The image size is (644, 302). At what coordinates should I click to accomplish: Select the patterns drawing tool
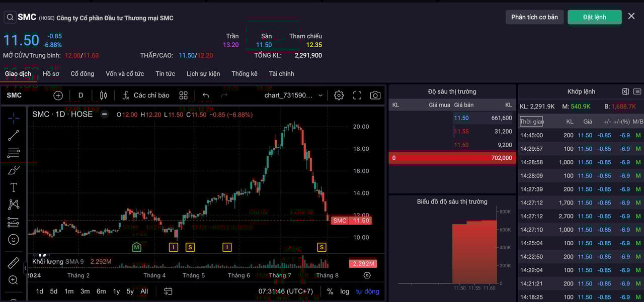[14, 205]
